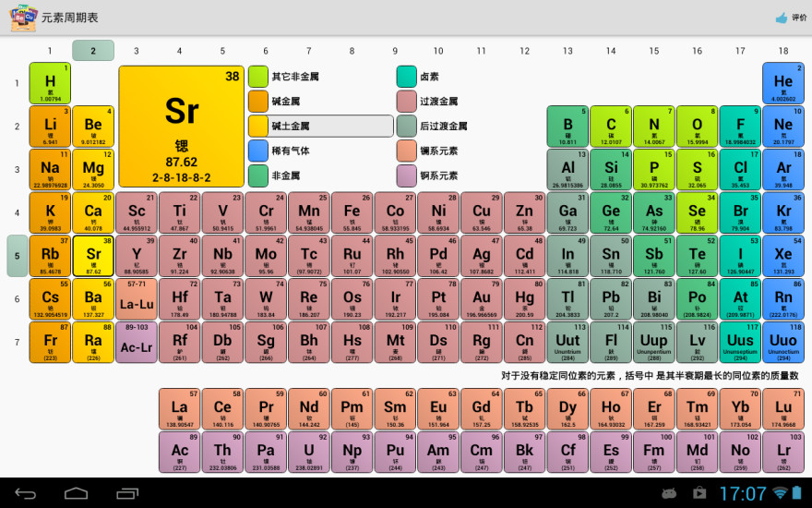Image resolution: width=812 pixels, height=508 pixels.
Task: Tap the periodic table app icon
Action: point(24,18)
